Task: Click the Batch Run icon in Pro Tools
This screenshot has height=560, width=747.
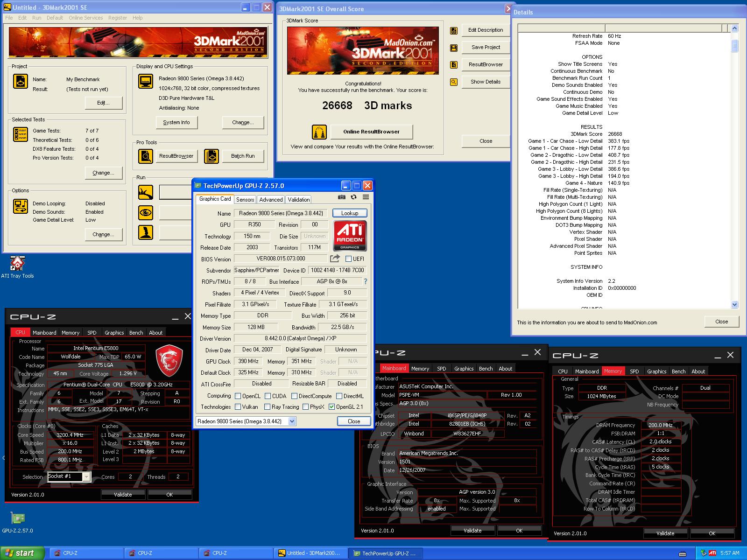Action: coord(211,156)
